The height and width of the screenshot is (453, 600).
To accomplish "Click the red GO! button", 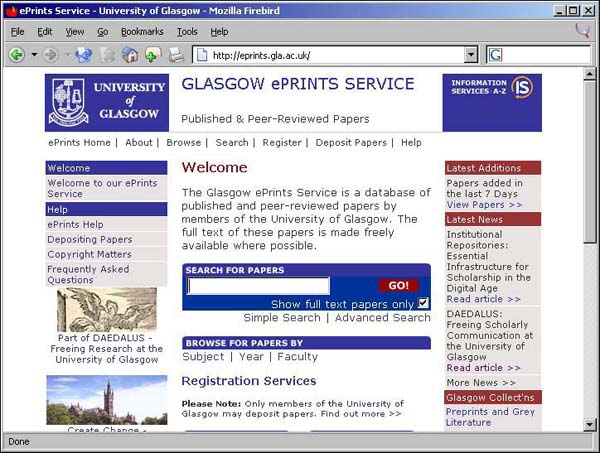I will (398, 285).
